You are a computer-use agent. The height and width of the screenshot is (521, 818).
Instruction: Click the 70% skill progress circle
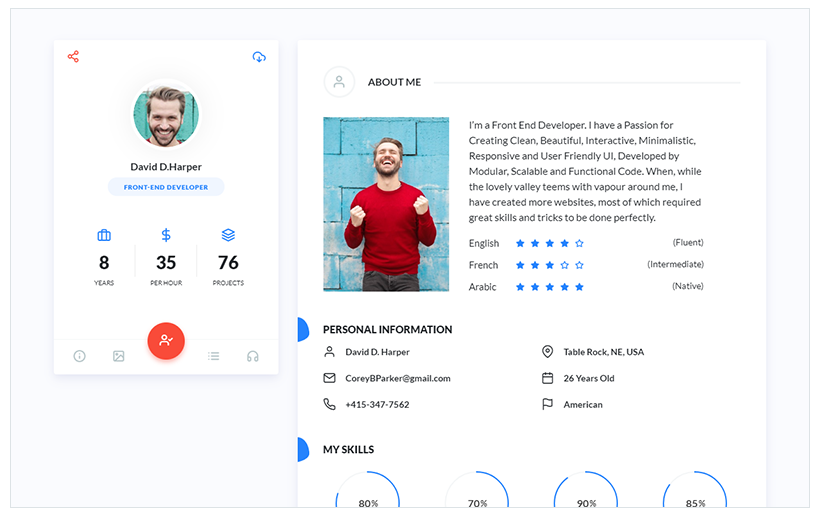[477, 490]
